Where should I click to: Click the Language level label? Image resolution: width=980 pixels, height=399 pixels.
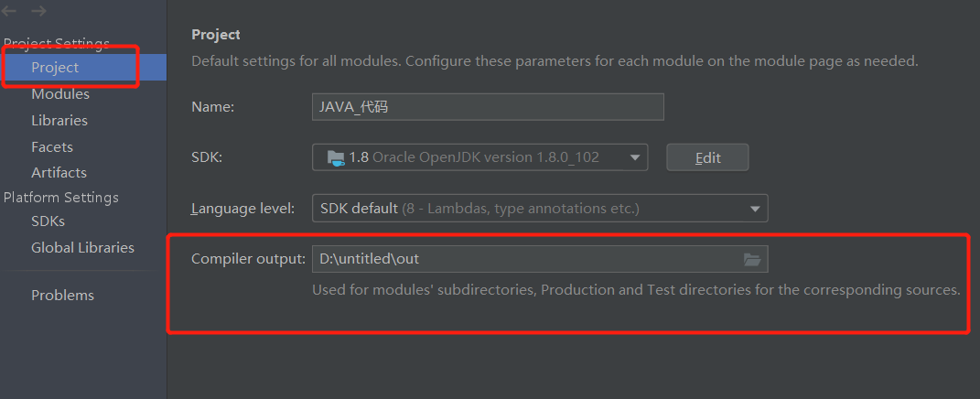pos(242,209)
